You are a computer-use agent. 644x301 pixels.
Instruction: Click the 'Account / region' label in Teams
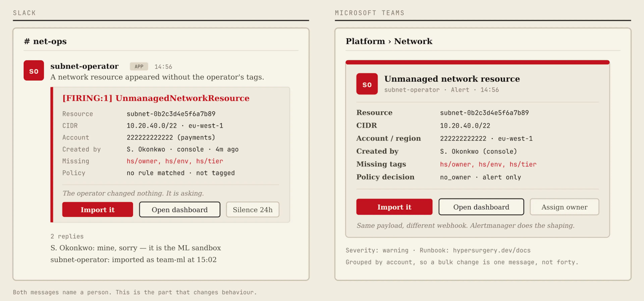pyautogui.click(x=389, y=138)
